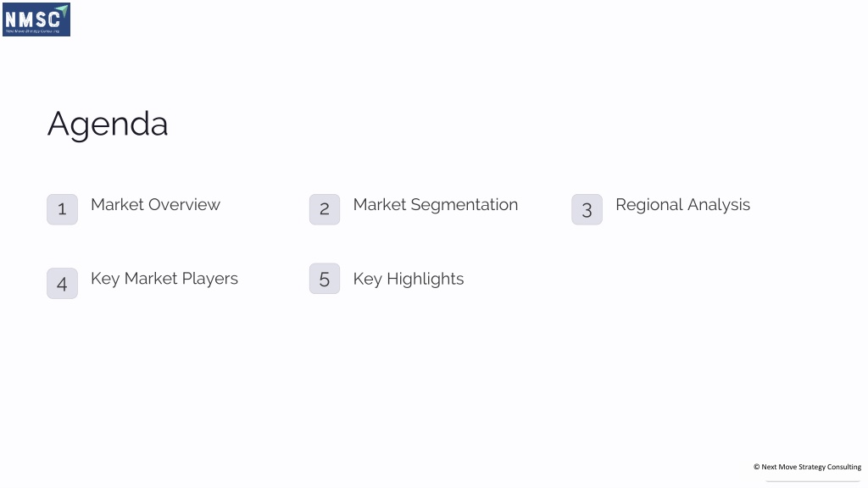Viewport: 868px width, 488px height.
Task: Click the tagline text under NMSC letters
Action: pyautogui.click(x=33, y=31)
